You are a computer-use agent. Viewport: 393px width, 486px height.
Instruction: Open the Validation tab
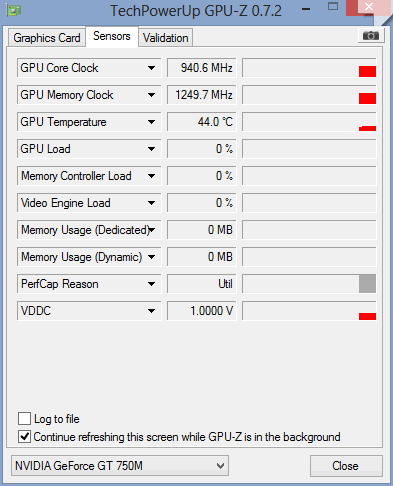tap(166, 38)
